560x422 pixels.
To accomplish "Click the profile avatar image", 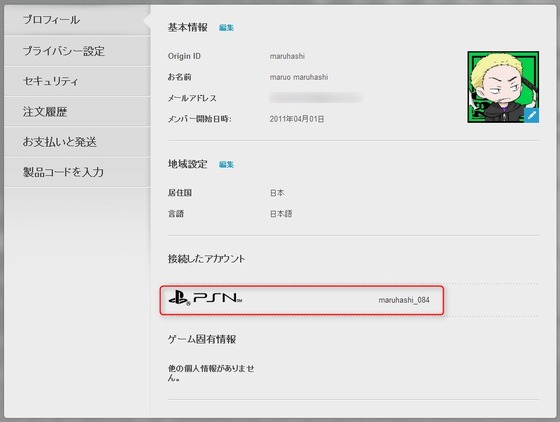I will [503, 87].
